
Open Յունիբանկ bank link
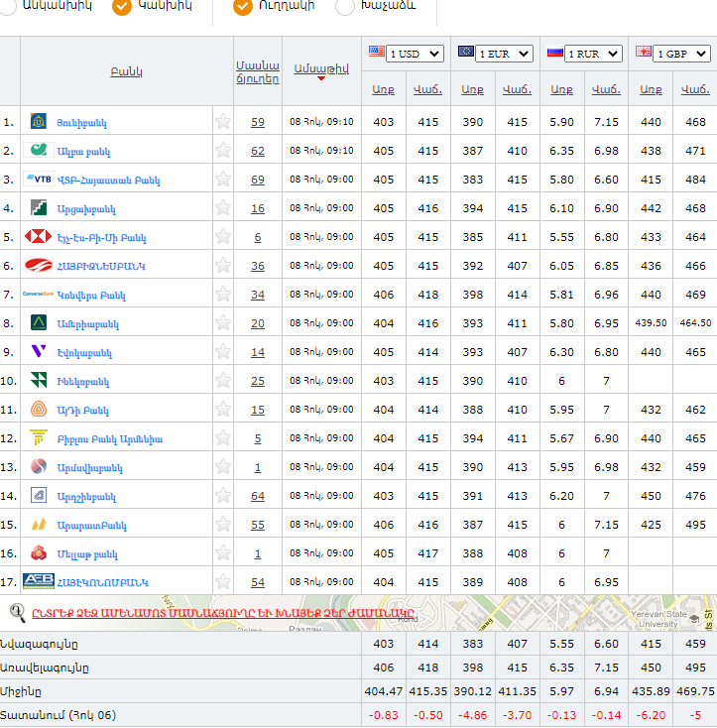pyautogui.click(x=81, y=123)
